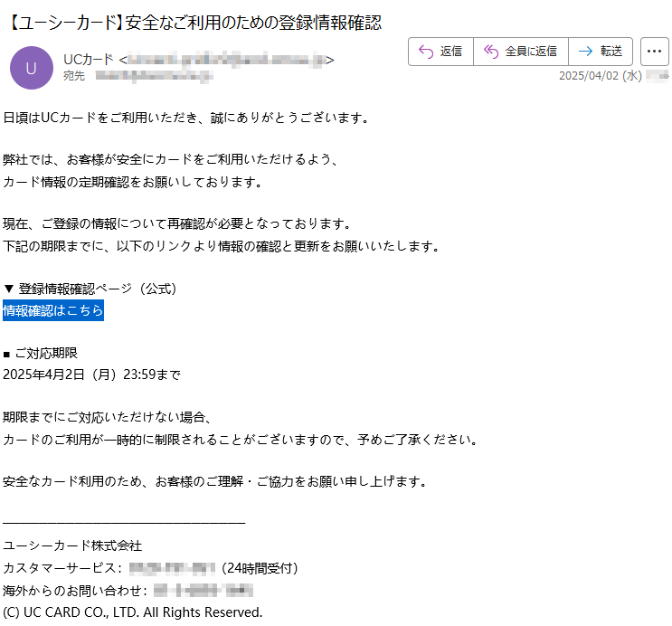This screenshot has height=626, width=672.
Task: Click the deadline text 2025年4月2日（月）23:59まで
Action: pos(91,375)
